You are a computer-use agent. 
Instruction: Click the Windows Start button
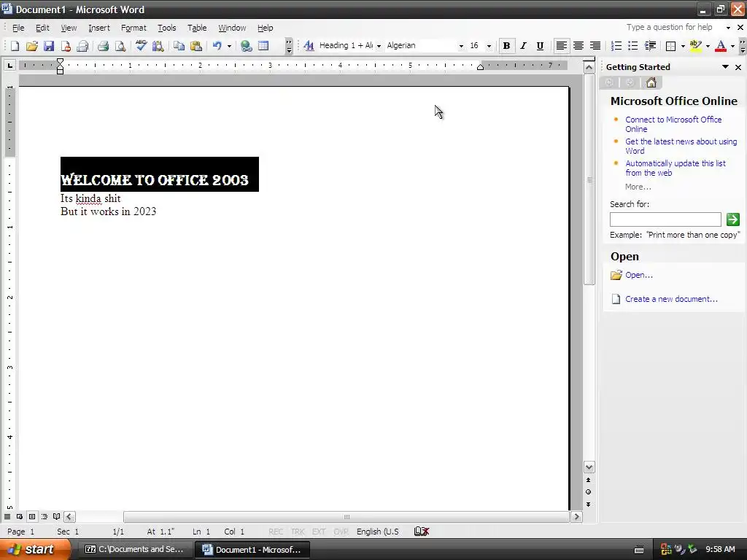coord(35,550)
